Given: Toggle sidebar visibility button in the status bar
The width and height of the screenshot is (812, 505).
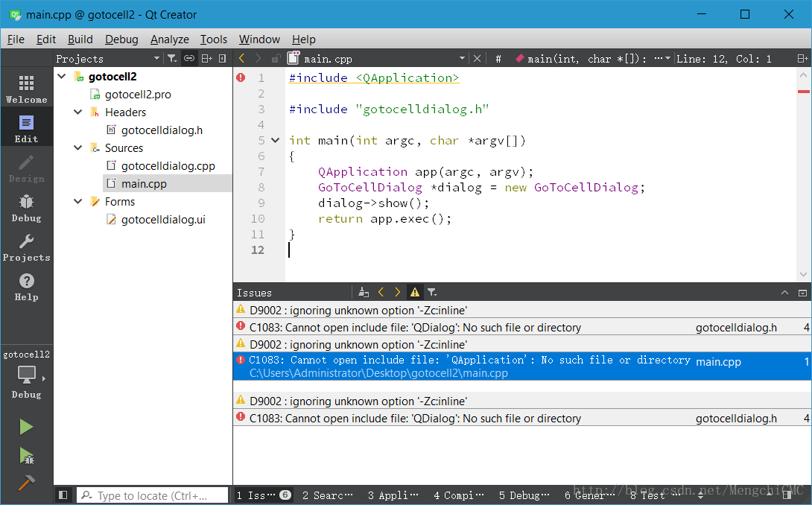Looking at the screenshot, I should [63, 495].
